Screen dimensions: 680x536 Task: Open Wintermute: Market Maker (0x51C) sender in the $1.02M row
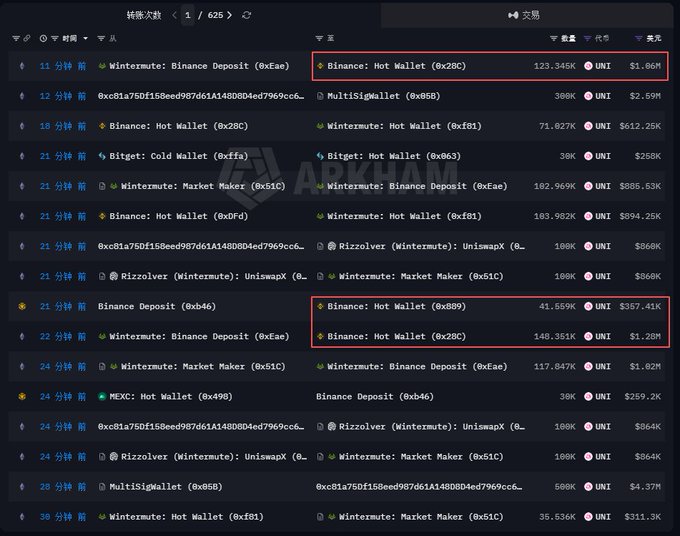click(203, 366)
